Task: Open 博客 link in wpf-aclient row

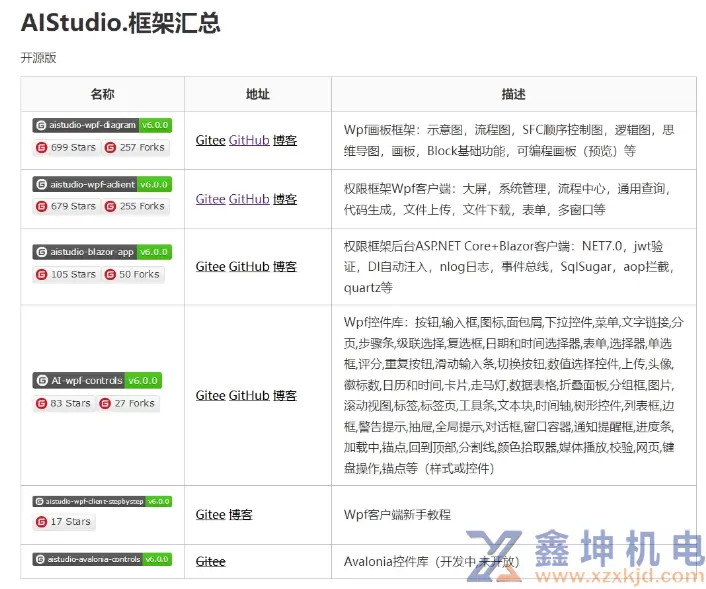Action: pyautogui.click(x=285, y=199)
